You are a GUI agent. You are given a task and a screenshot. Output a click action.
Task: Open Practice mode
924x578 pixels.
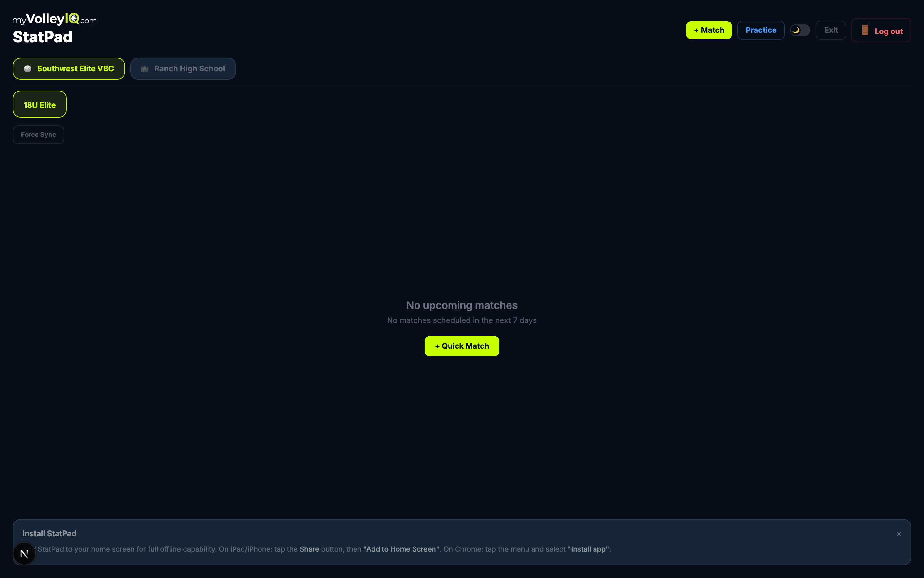[x=761, y=30]
